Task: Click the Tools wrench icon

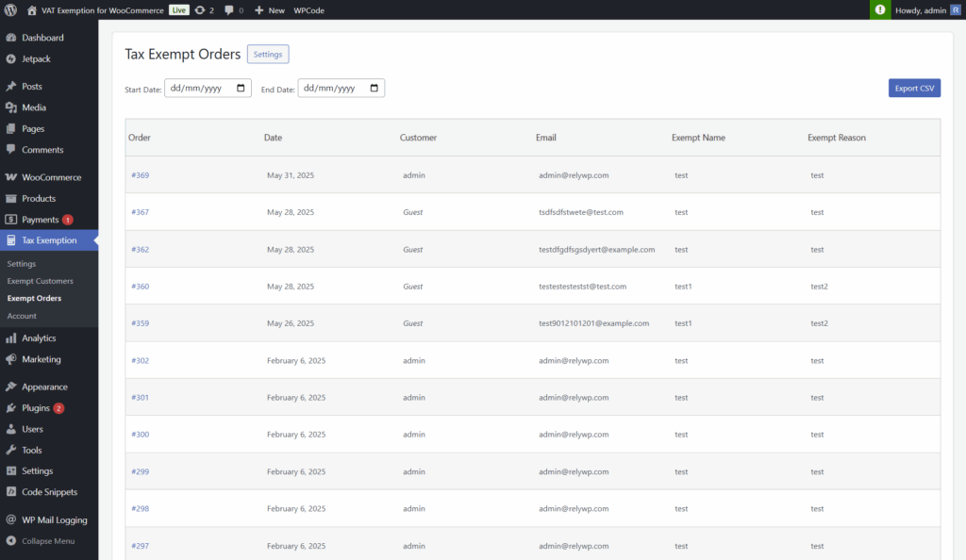Action: pyautogui.click(x=11, y=450)
